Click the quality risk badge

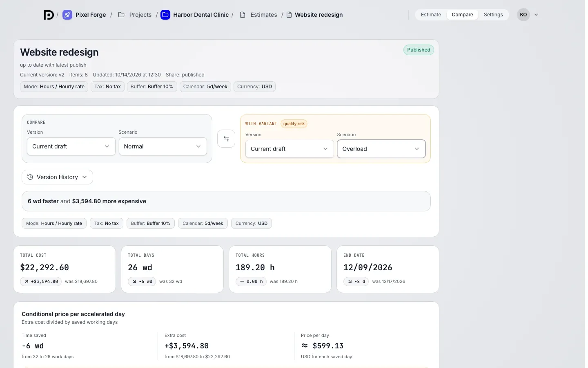(x=294, y=123)
